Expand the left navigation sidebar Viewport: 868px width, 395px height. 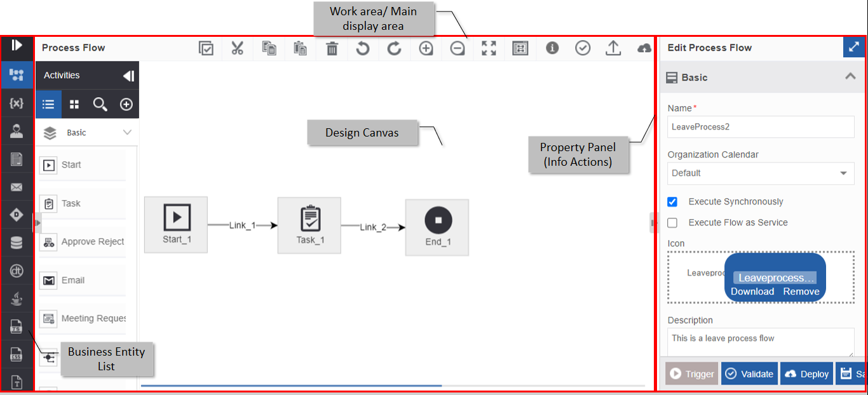point(17,45)
